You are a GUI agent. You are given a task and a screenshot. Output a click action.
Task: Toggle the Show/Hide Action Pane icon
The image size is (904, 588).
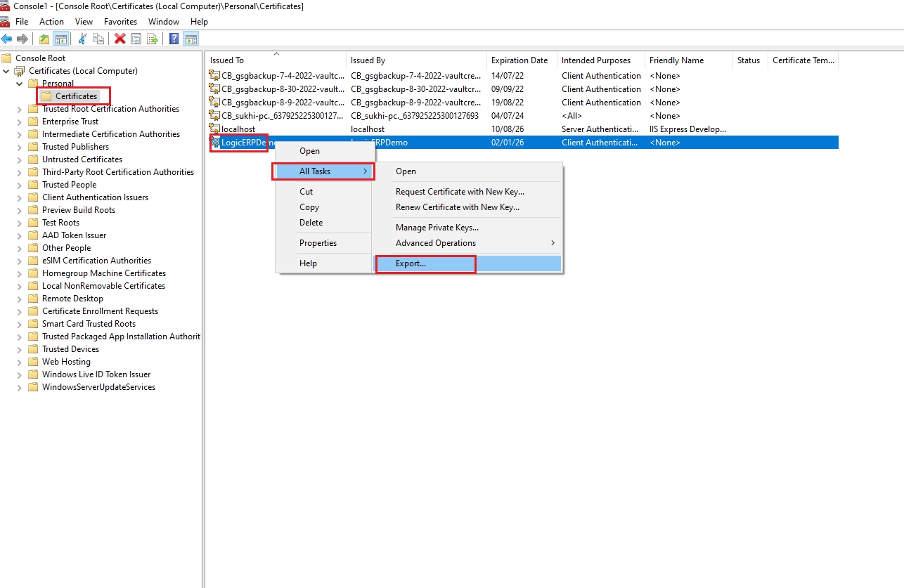click(191, 39)
